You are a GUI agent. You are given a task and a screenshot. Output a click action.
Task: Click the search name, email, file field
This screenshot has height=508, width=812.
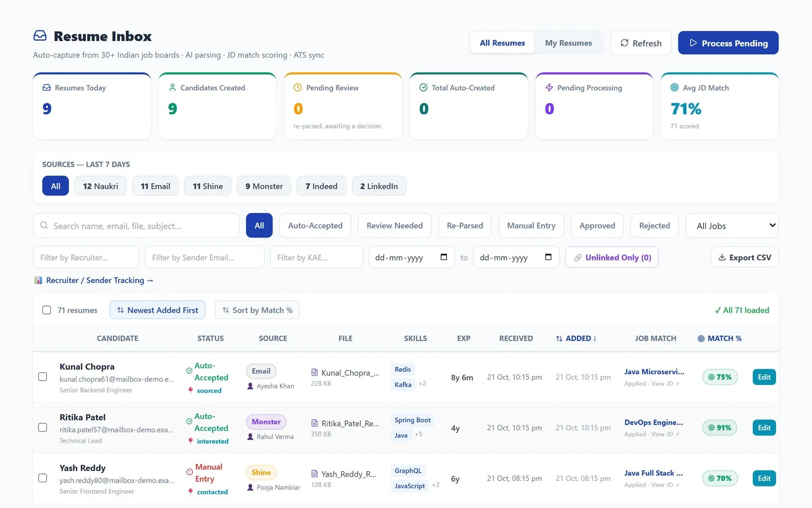tap(136, 226)
